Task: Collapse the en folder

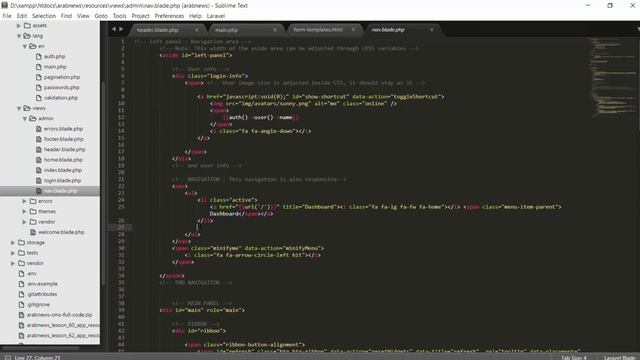Action: 24,46
